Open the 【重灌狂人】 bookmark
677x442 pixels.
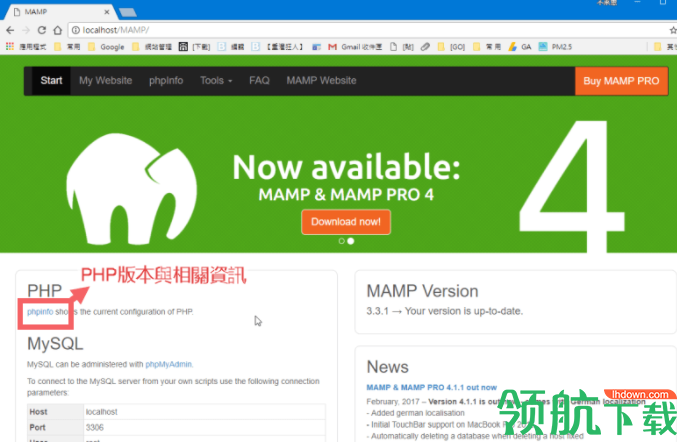click(x=277, y=47)
